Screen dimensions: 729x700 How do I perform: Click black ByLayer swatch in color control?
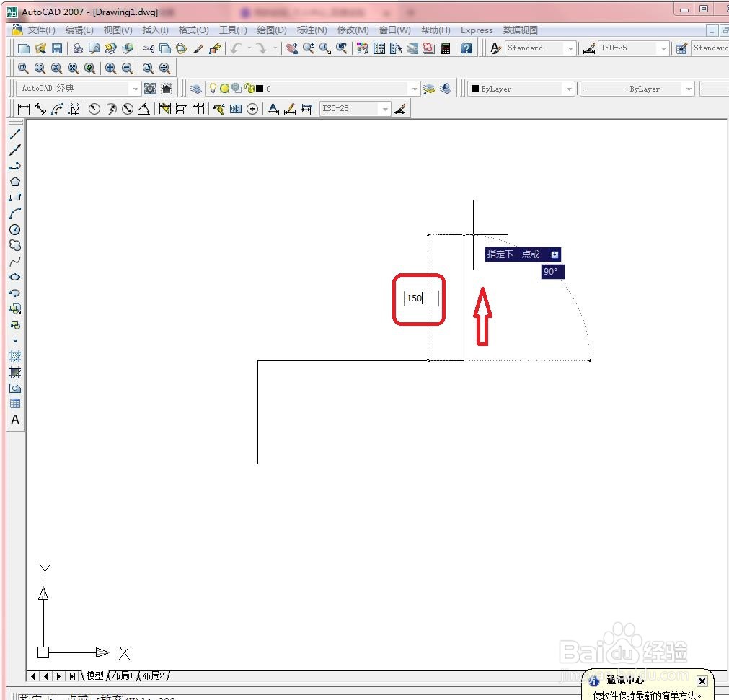475,89
